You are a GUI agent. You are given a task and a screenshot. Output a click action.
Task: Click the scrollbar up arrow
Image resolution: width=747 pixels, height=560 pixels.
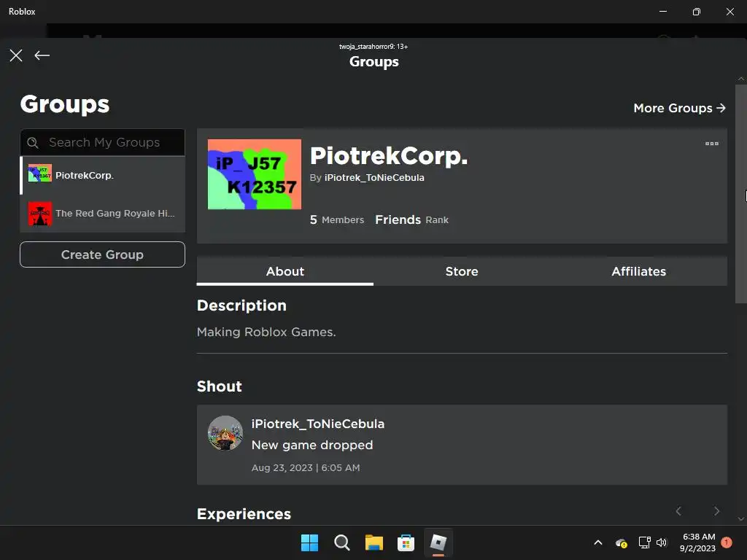(x=741, y=79)
